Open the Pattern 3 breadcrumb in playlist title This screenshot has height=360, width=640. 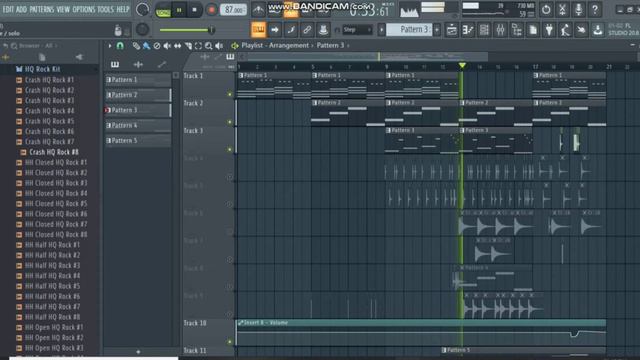pyautogui.click(x=330, y=45)
